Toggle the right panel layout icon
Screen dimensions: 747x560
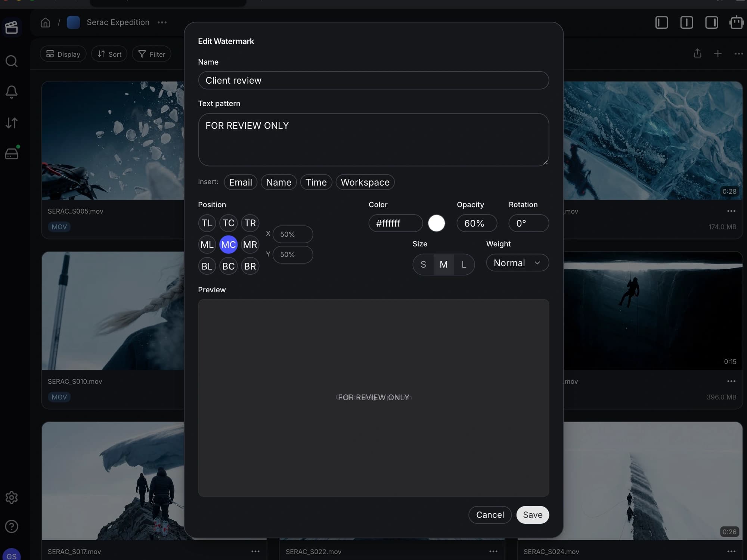coord(712,22)
